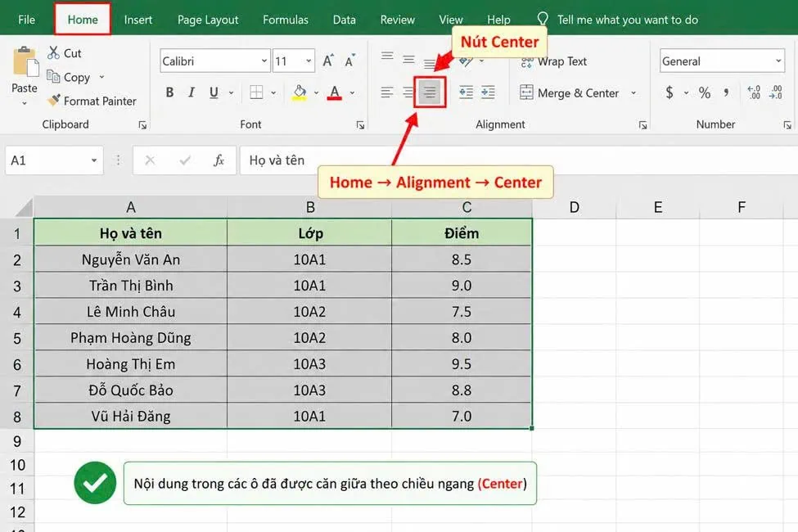Increase font size with the large A icon

point(328,61)
